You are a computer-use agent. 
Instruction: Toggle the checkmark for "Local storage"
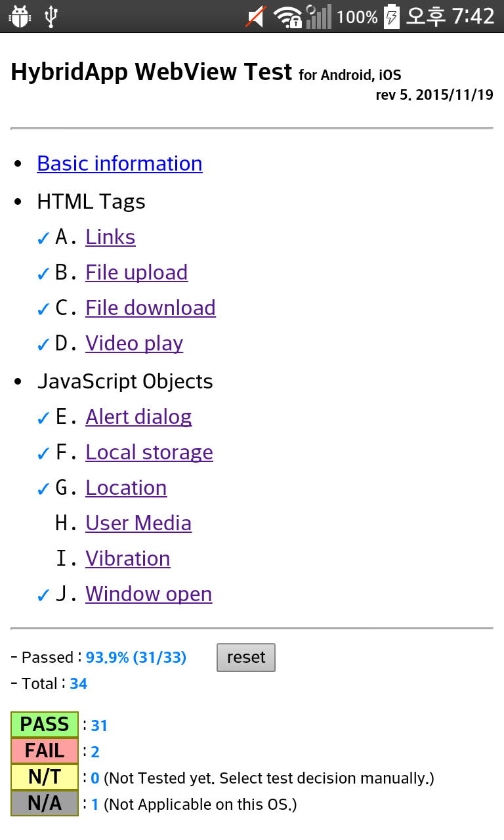pos(43,453)
